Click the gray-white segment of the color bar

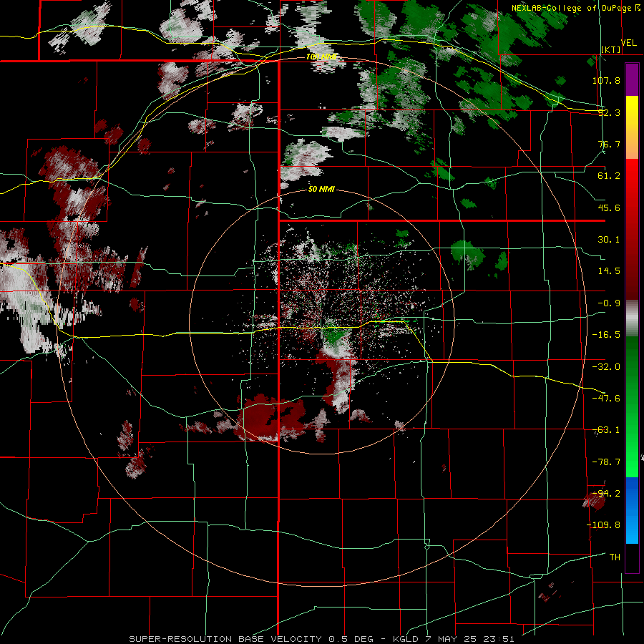632,318
